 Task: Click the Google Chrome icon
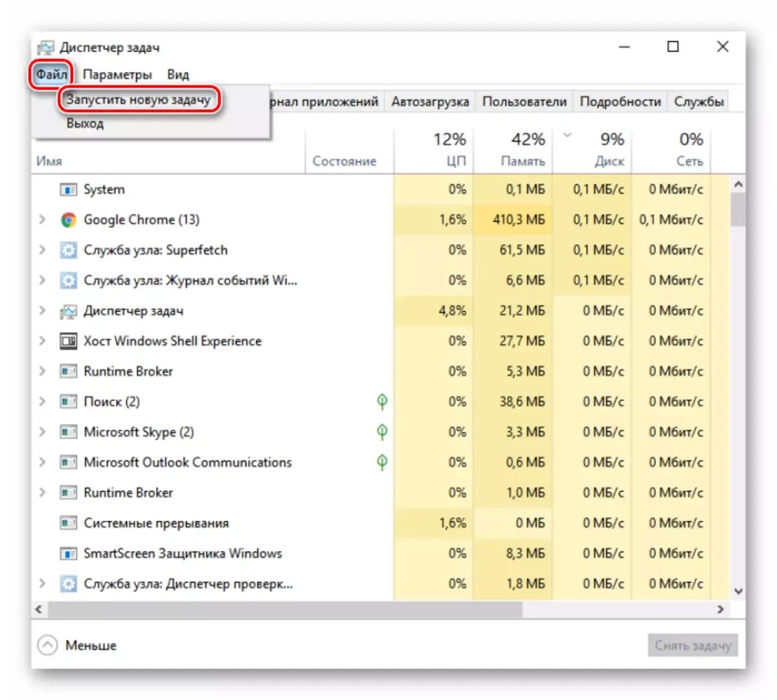coord(68,220)
